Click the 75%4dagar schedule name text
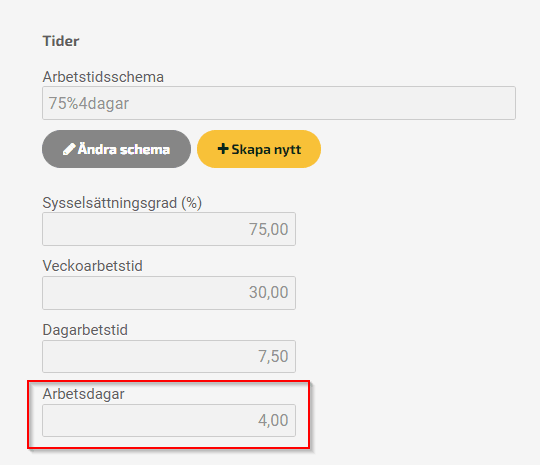Viewport: 540px width, 465px height. [x=89, y=103]
